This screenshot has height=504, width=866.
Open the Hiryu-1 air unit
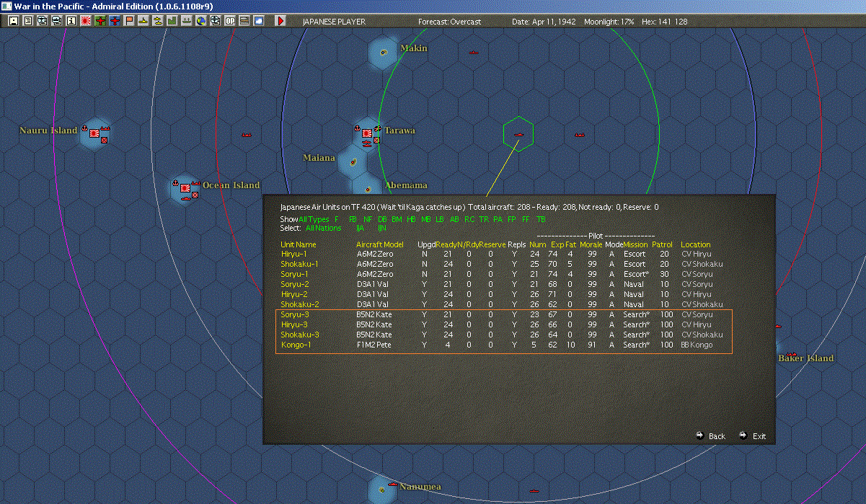tap(293, 254)
